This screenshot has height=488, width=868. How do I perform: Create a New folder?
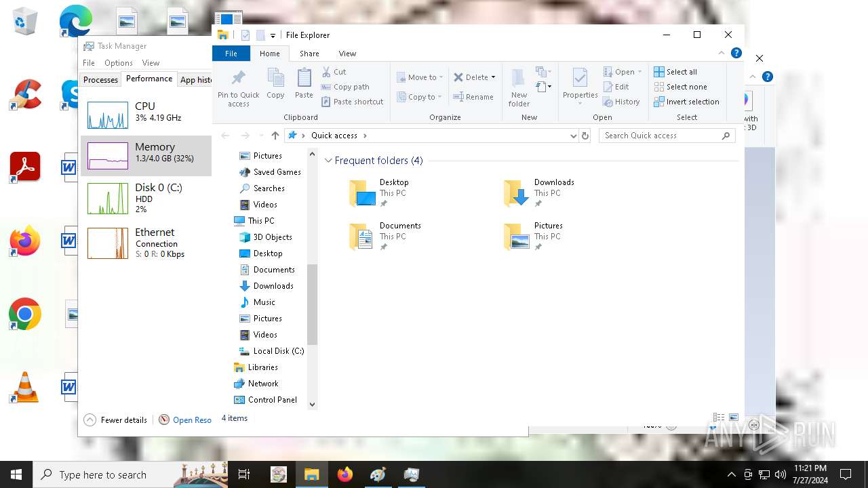[x=519, y=87]
